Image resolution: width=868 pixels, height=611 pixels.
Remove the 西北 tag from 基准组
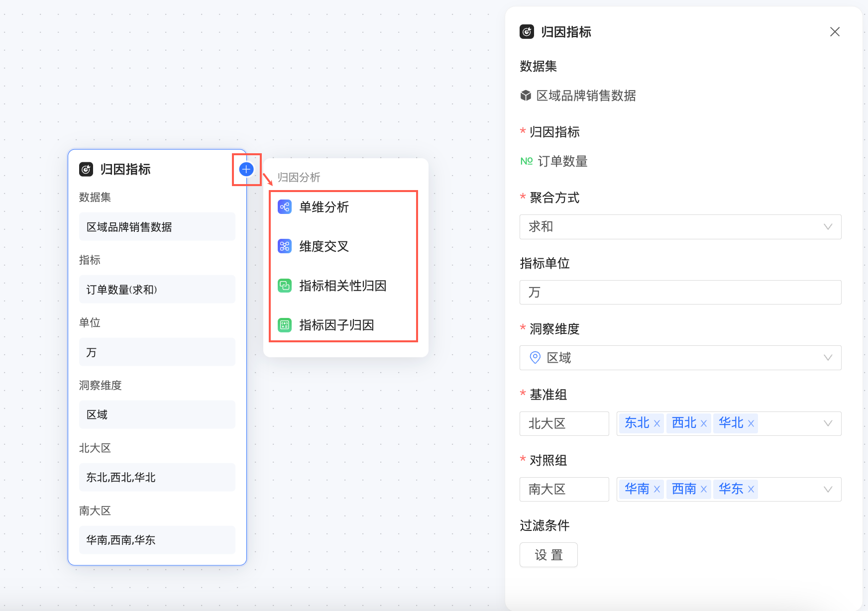[704, 423]
